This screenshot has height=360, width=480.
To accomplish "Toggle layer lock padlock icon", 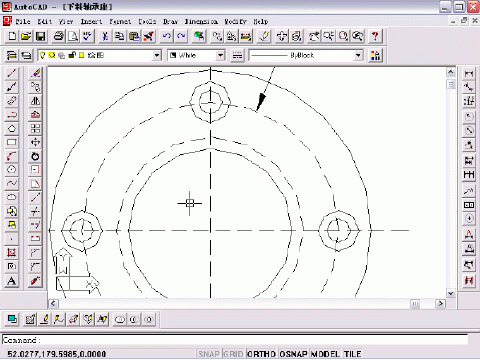I will pyautogui.click(x=72, y=55).
